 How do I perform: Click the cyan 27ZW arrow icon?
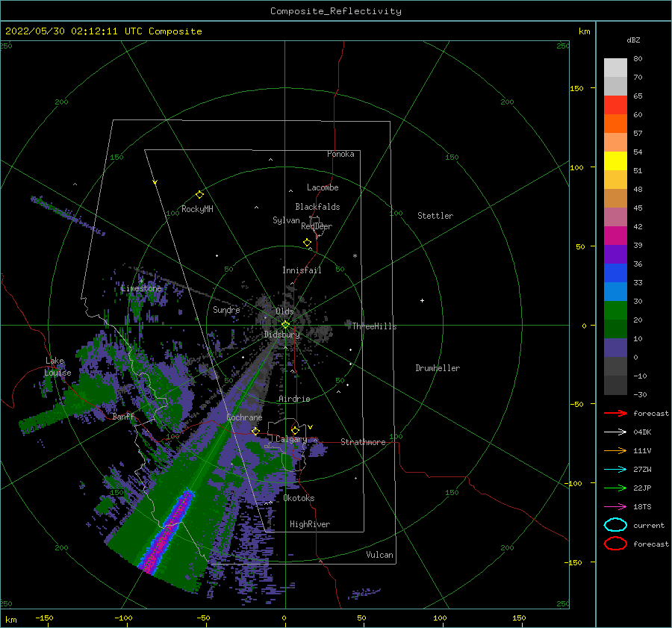(615, 470)
